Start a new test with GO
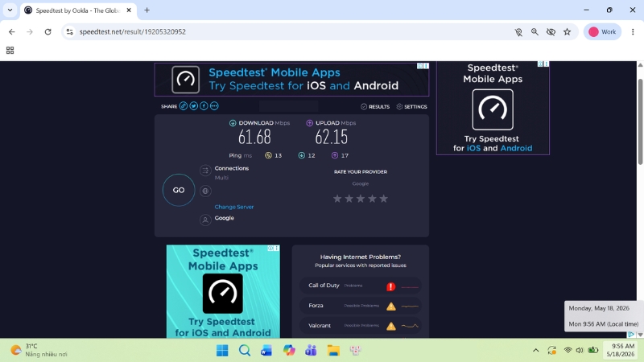This screenshot has height=362, width=644. pyautogui.click(x=179, y=190)
